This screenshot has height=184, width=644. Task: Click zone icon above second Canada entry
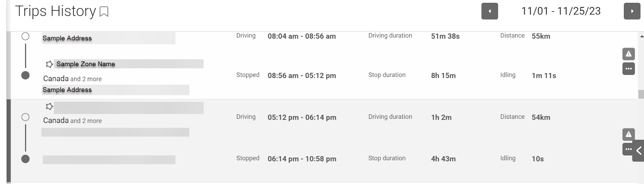click(50, 107)
